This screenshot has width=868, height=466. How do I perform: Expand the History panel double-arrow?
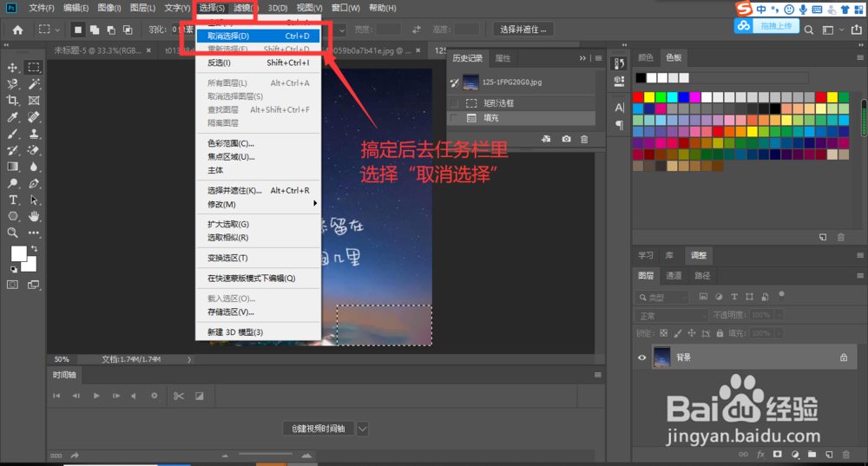click(582, 58)
